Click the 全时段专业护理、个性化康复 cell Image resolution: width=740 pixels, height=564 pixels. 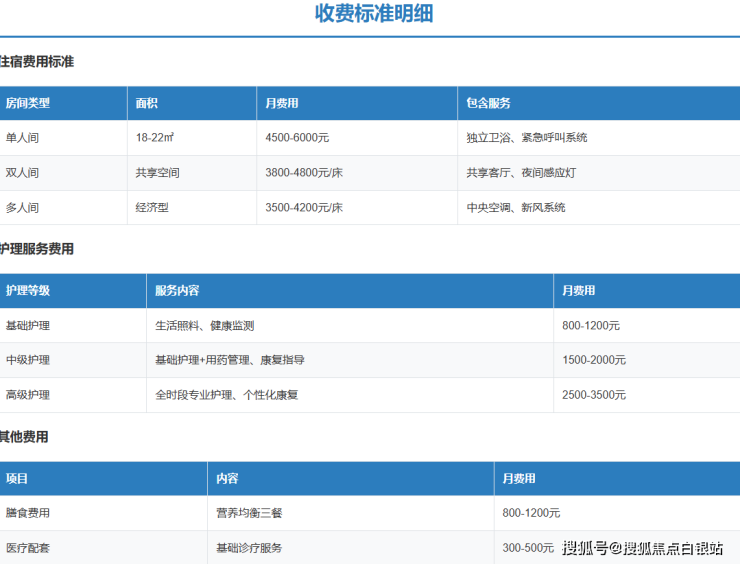226,395
